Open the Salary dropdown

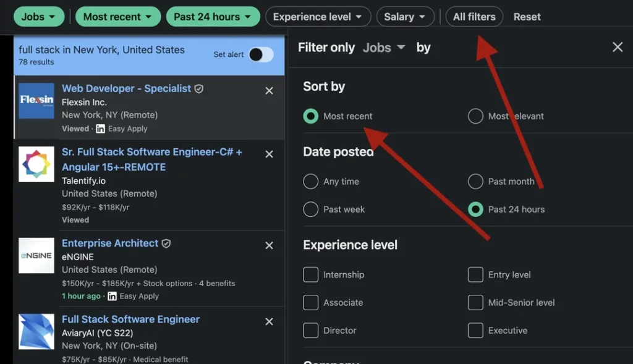pyautogui.click(x=405, y=17)
